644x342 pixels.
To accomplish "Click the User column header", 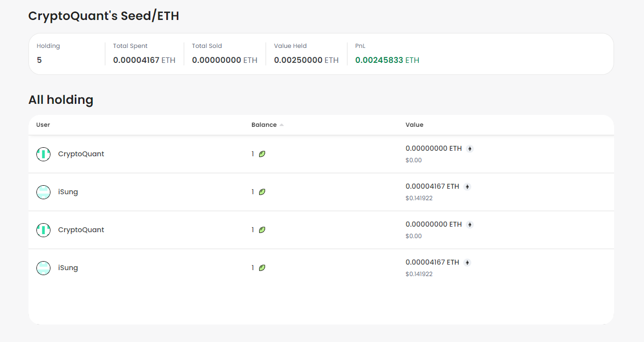I will coord(43,125).
